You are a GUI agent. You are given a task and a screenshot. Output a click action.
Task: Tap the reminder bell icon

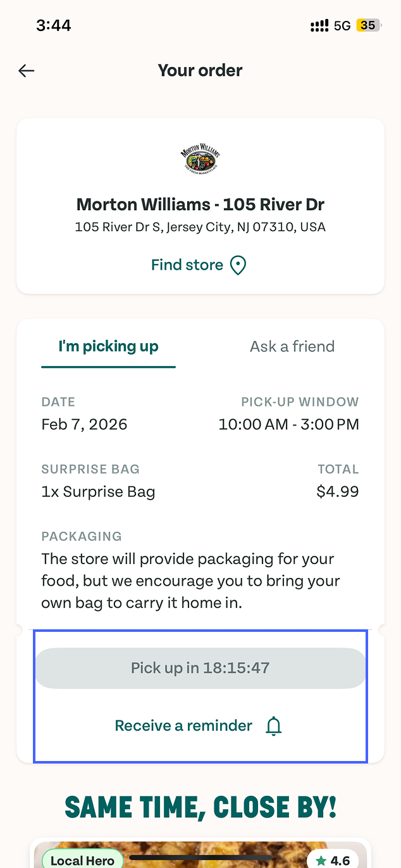click(x=273, y=726)
